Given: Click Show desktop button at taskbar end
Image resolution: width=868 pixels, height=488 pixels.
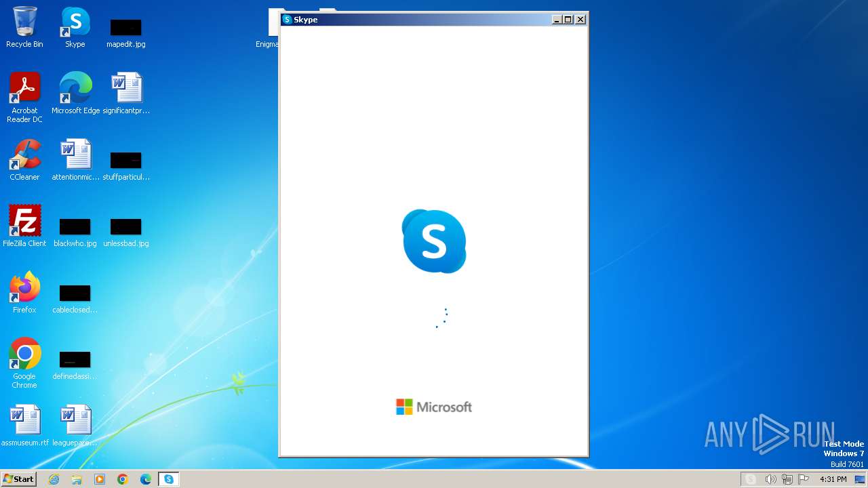Looking at the screenshot, I should pos(861,479).
